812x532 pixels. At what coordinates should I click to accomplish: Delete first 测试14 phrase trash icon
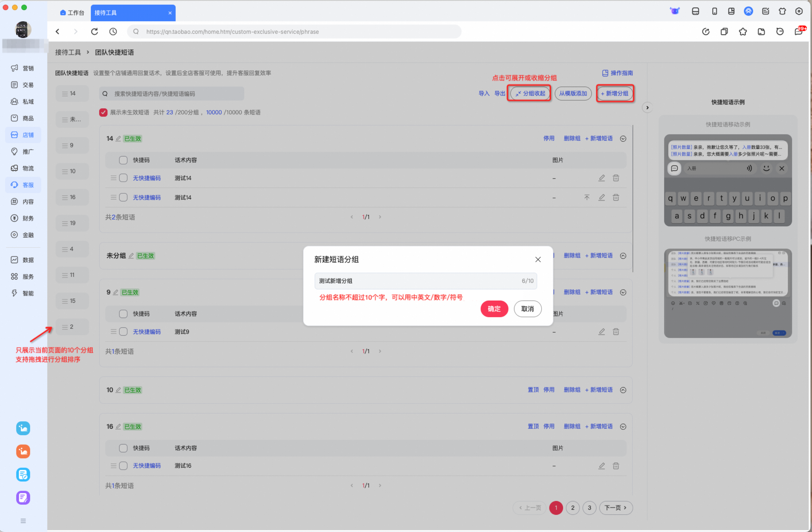click(x=616, y=178)
